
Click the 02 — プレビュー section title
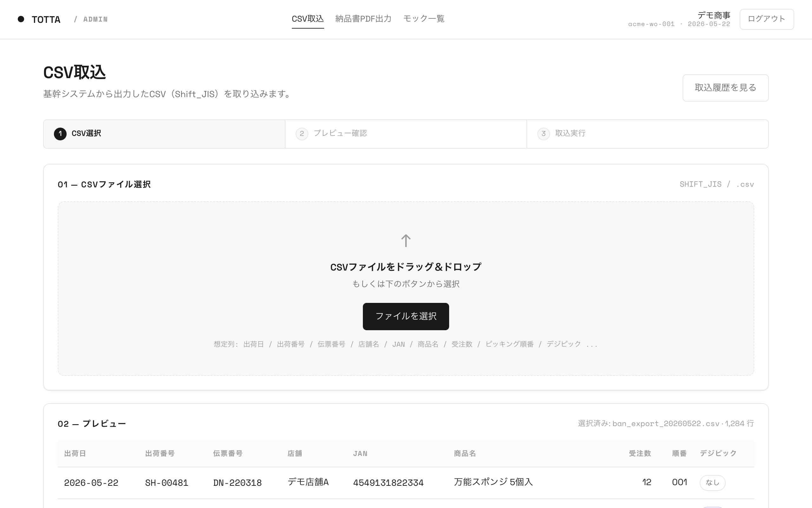[x=92, y=424]
